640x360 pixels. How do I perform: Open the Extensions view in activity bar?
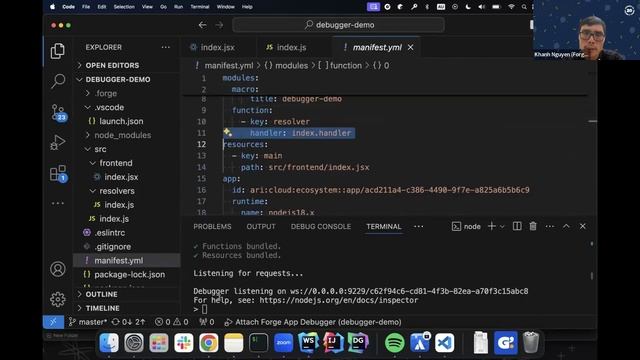58,173
